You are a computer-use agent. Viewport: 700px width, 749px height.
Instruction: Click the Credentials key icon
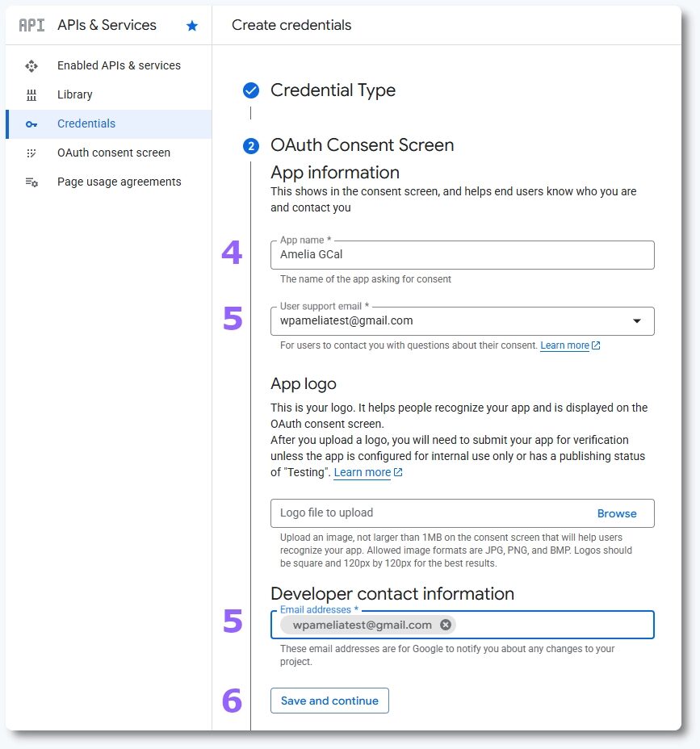pyautogui.click(x=31, y=123)
